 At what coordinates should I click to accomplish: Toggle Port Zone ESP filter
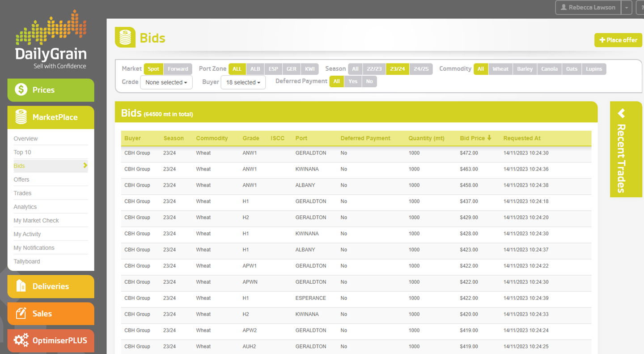tap(273, 69)
